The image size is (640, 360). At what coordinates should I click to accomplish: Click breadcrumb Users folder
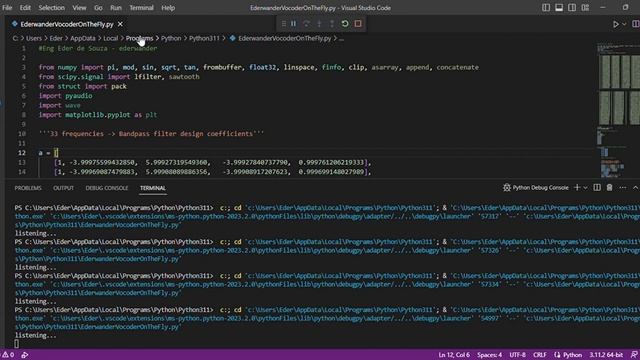(34, 38)
